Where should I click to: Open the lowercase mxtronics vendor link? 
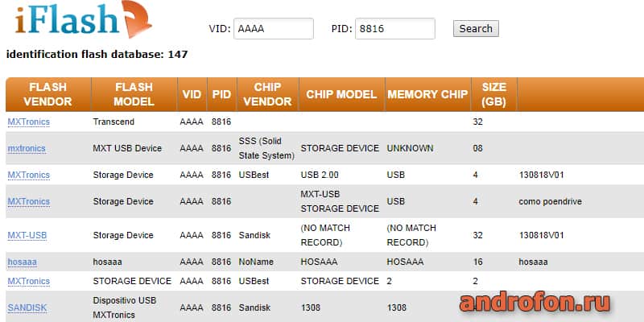pos(27,148)
